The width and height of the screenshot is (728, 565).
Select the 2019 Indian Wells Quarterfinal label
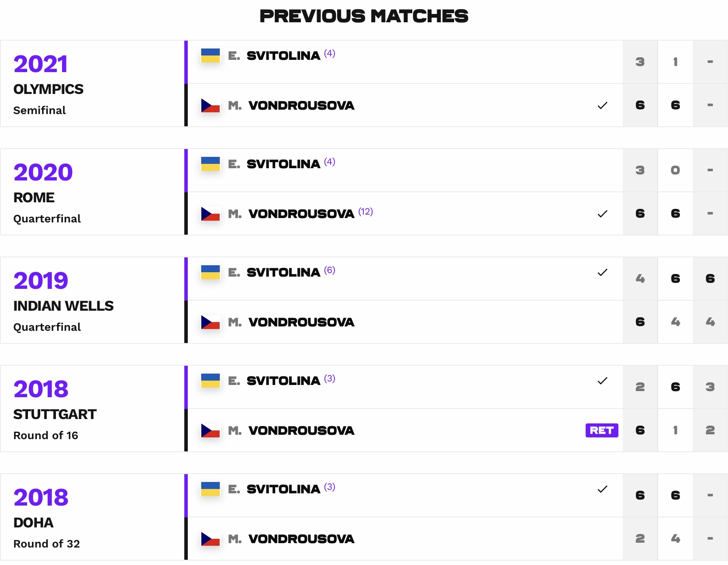[x=47, y=327]
